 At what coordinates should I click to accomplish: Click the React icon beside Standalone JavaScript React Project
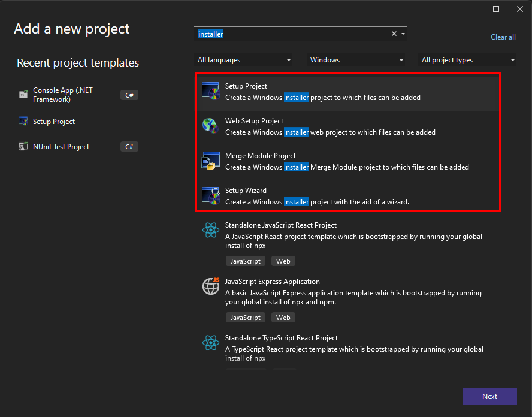211,230
